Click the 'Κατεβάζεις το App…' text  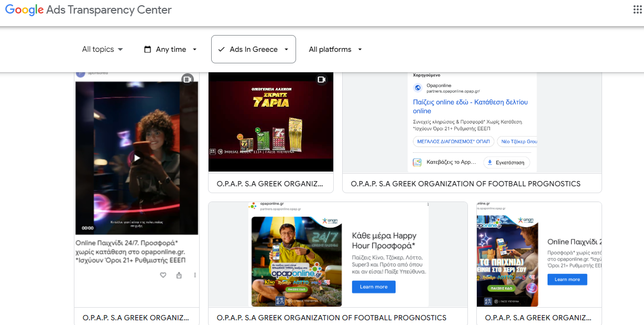point(452,163)
